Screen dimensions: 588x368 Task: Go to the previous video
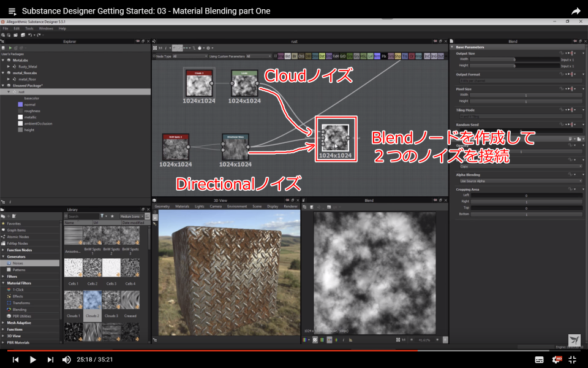click(x=15, y=360)
